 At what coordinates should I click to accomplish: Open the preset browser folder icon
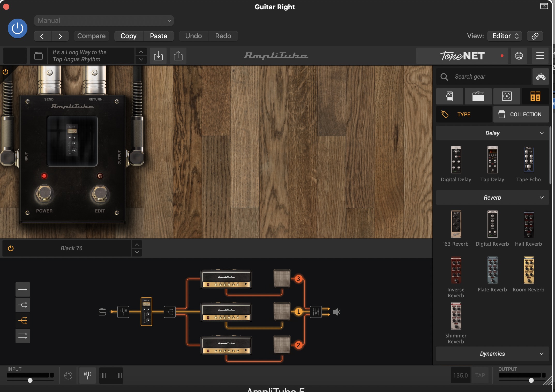(x=39, y=56)
